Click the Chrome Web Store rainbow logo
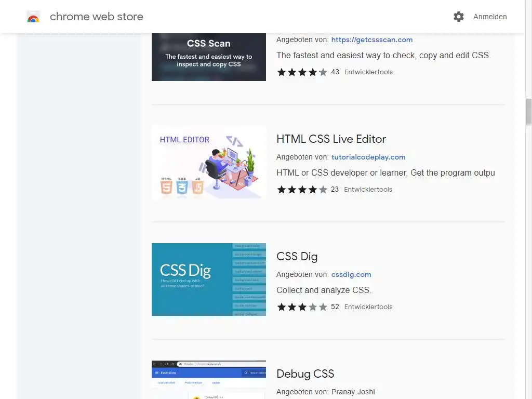The height and width of the screenshot is (399, 532). click(33, 17)
